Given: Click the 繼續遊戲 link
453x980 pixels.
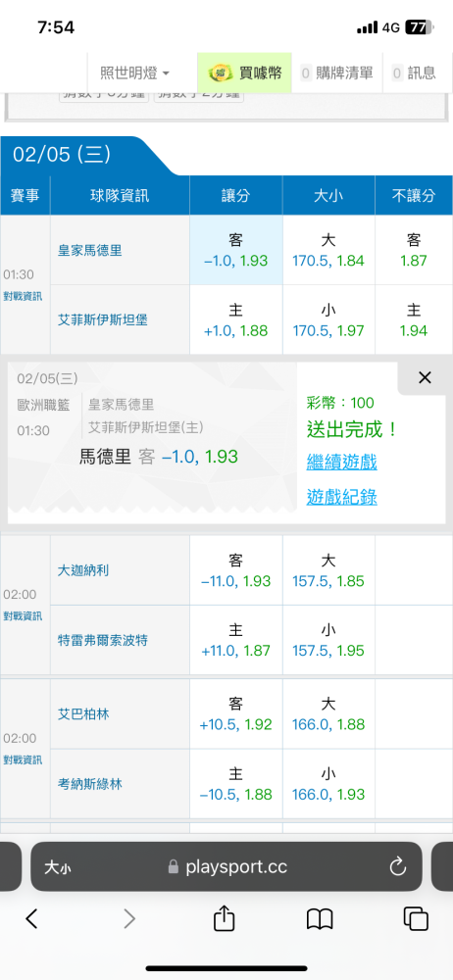Looking at the screenshot, I should point(341,464).
